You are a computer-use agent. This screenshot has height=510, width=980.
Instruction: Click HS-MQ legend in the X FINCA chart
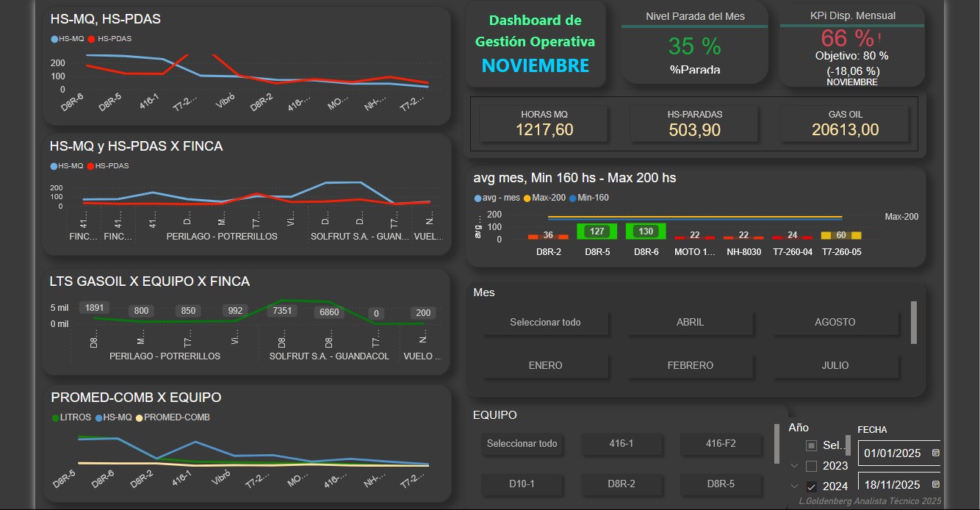click(67, 166)
